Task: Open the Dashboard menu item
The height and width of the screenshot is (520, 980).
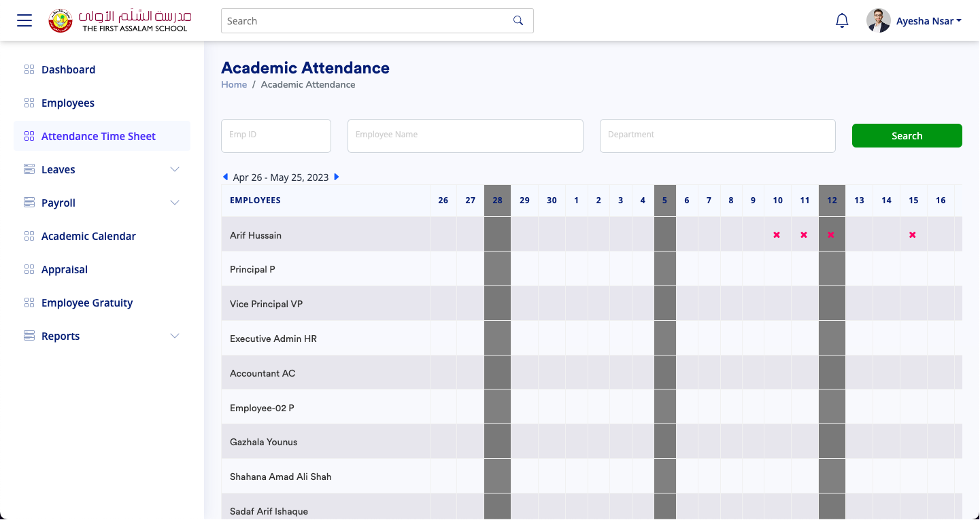Action: point(68,69)
